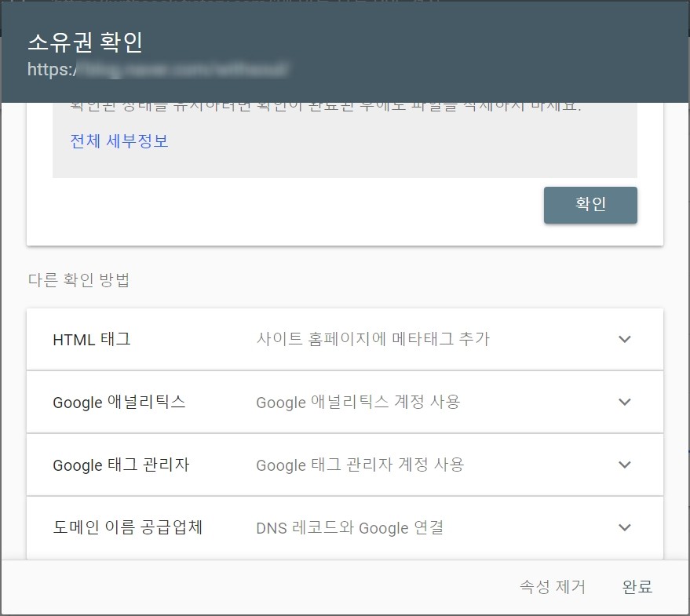This screenshot has height=616, width=690.
Task: Expand the Google 애널리틱스 verification method
Action: (345, 402)
